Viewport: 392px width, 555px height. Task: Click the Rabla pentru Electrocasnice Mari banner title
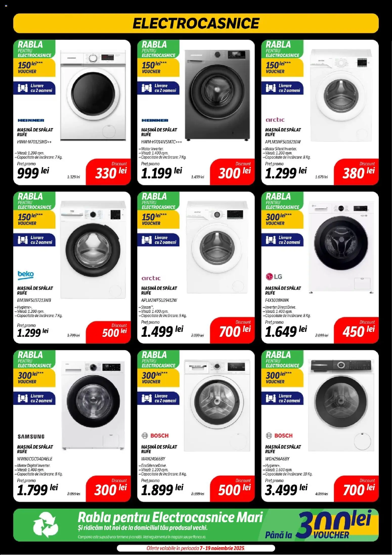(170, 517)
